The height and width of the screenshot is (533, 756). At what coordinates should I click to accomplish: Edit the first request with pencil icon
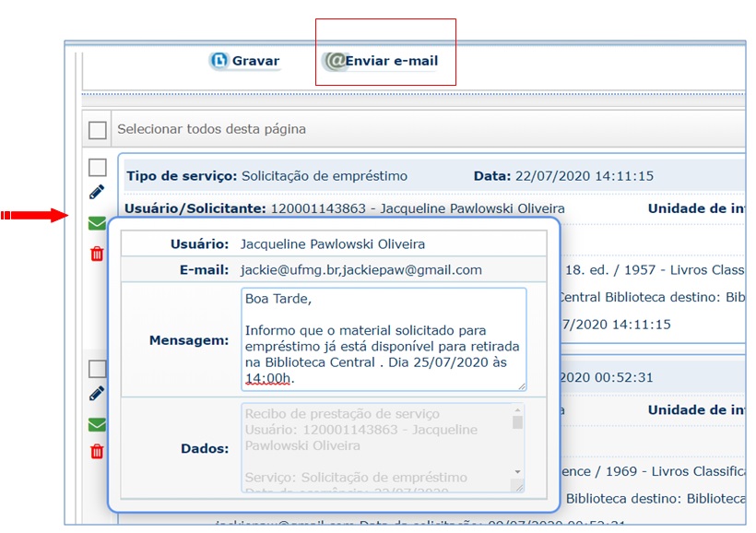pos(97,192)
